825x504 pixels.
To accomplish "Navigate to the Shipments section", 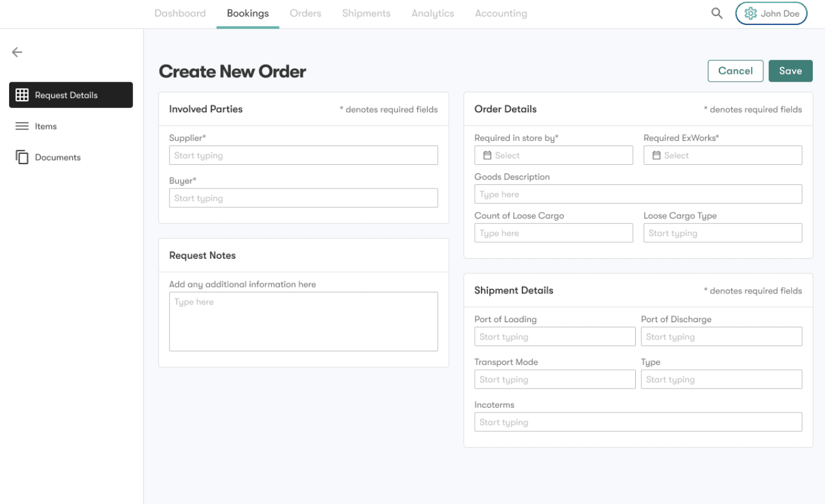I will point(366,13).
